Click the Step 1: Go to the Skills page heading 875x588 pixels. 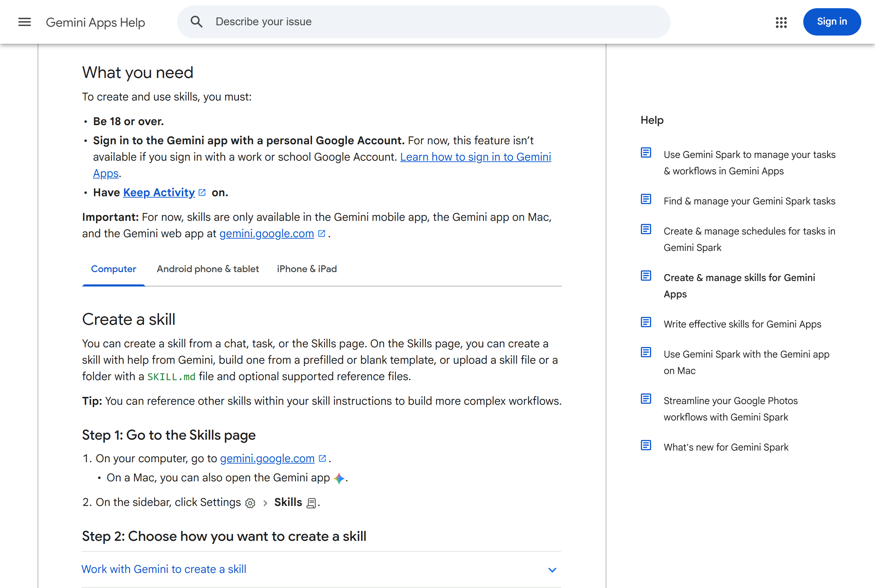click(169, 435)
